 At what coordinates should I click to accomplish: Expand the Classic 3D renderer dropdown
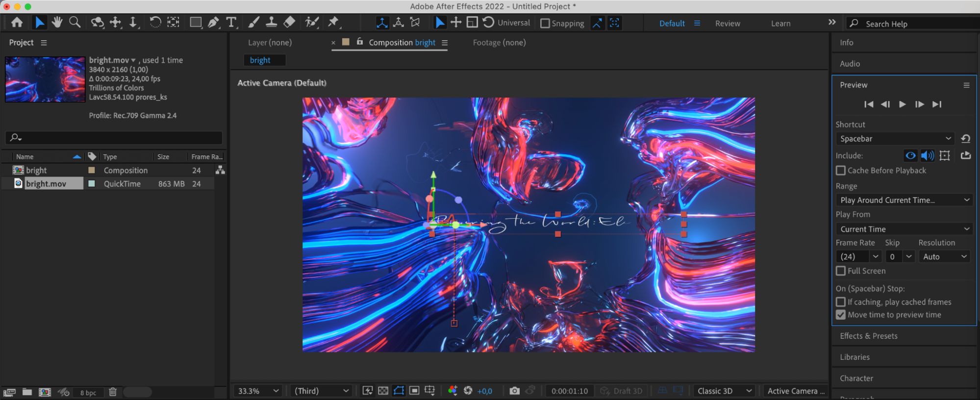(724, 391)
